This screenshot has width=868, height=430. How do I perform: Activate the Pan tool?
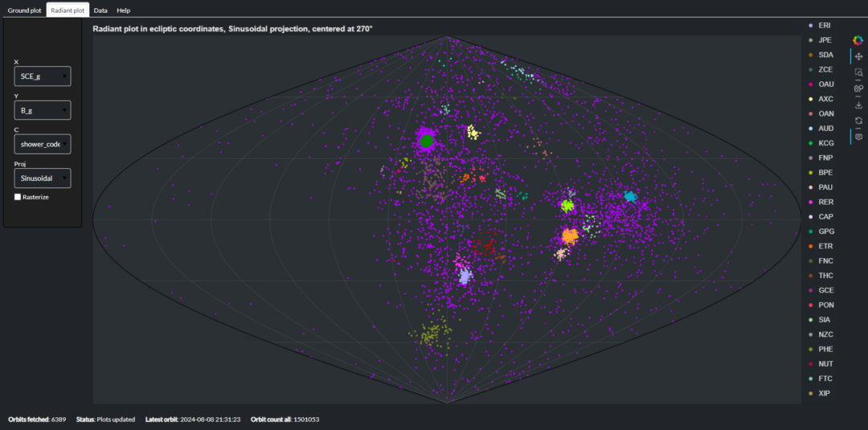tap(858, 56)
